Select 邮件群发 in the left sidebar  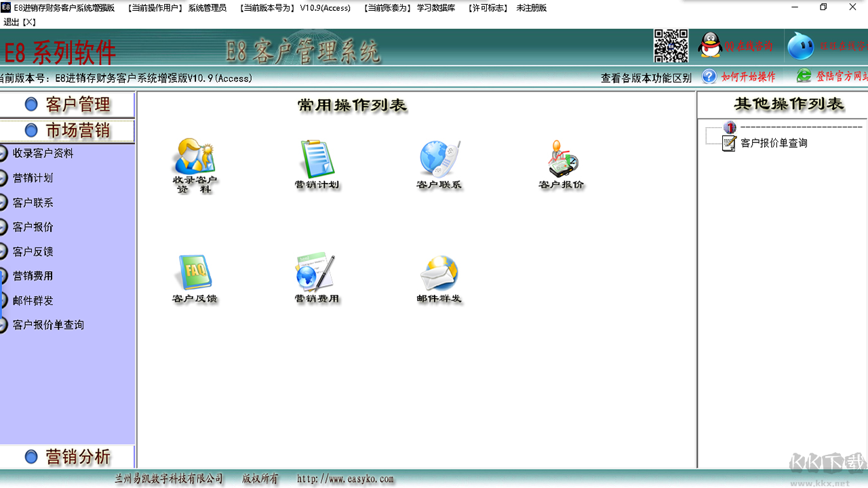(x=33, y=300)
